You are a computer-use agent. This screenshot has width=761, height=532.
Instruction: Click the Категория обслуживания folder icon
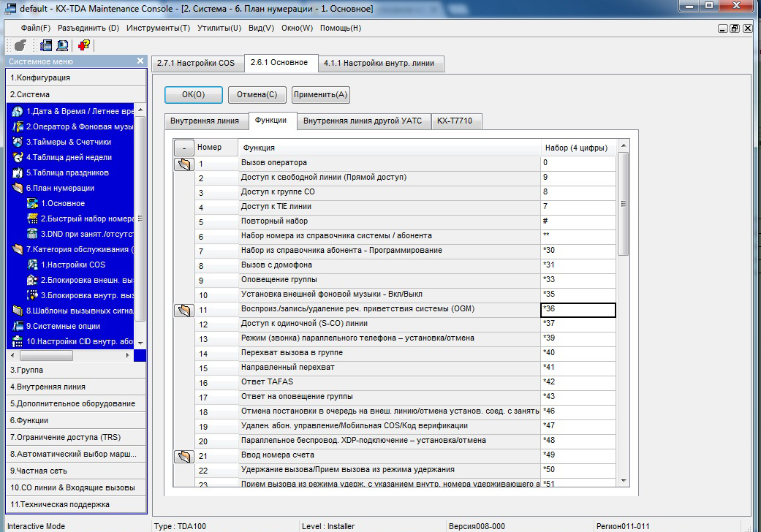point(18,249)
